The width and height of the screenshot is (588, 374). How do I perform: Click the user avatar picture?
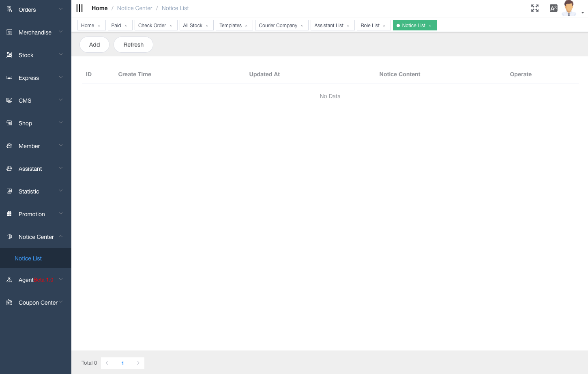point(569,8)
